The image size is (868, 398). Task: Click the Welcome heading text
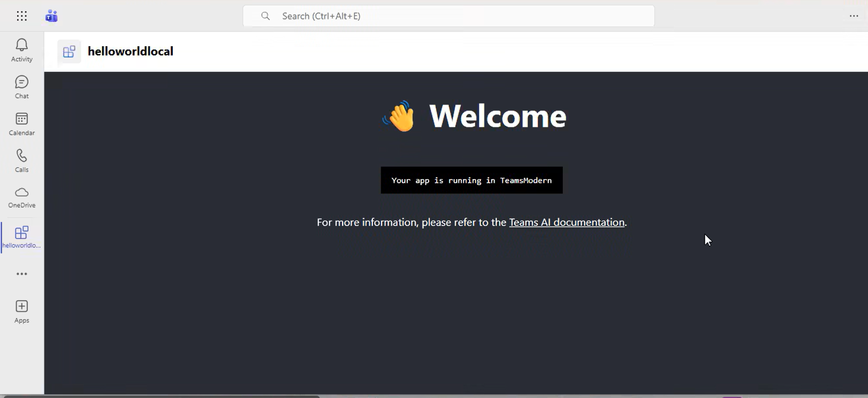coord(498,116)
